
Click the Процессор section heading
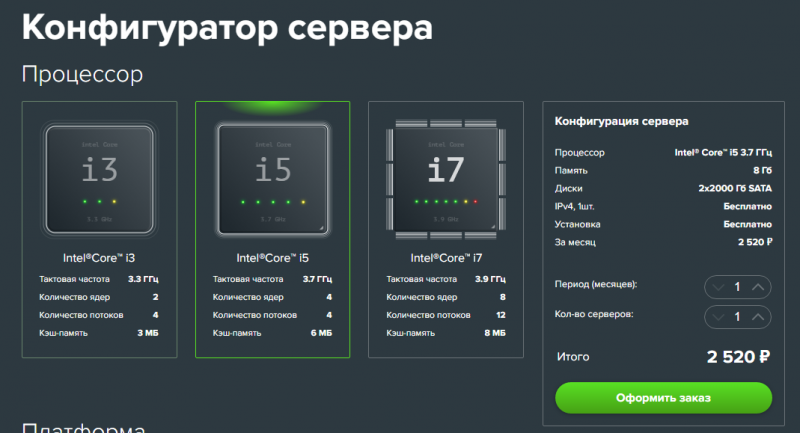coord(82,75)
